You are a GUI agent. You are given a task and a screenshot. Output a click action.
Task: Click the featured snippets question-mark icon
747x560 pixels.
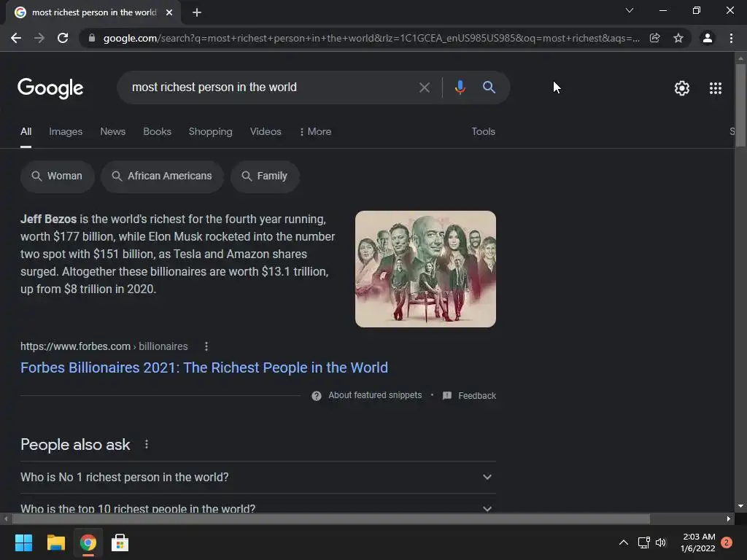[317, 396]
